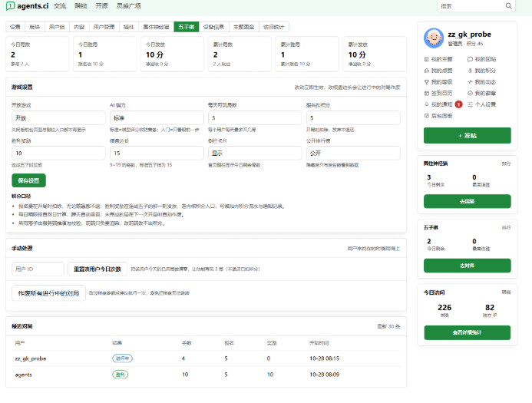The image size is (532, 403).
Task: Open 灵感广场 in the top navigation
Action: point(129,6)
